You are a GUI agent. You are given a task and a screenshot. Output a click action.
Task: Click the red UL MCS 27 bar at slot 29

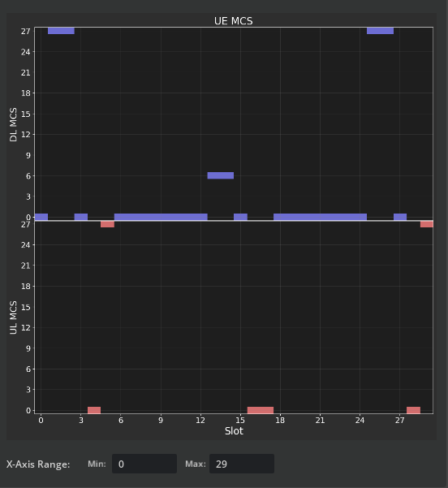427,224
